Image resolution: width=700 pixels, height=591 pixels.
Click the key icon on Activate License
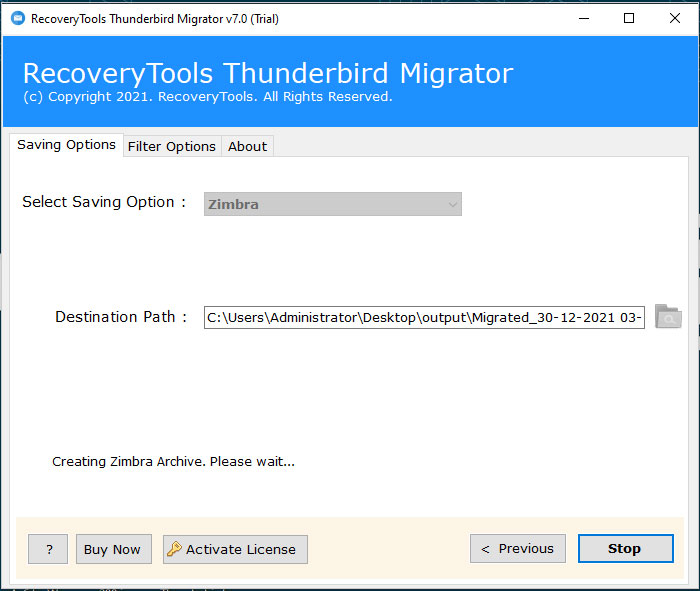pos(174,549)
